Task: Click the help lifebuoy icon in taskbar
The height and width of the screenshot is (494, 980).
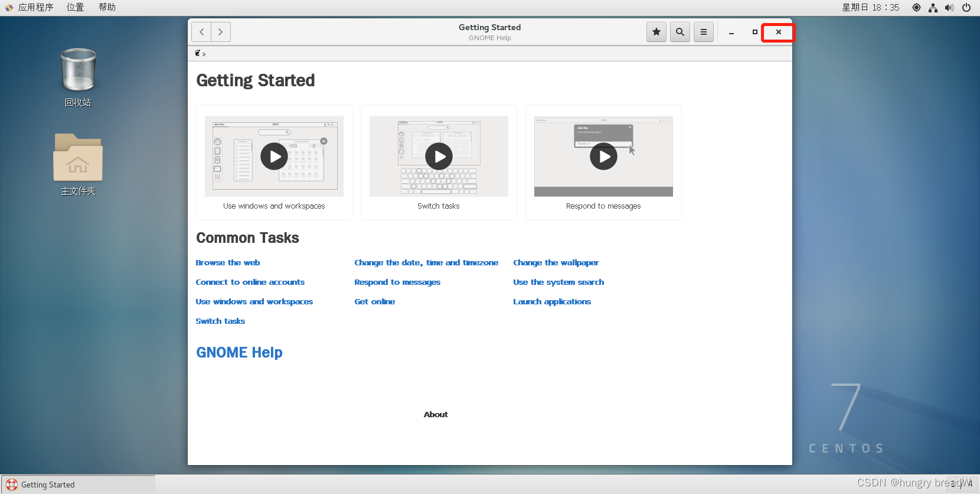Action: click(12, 485)
